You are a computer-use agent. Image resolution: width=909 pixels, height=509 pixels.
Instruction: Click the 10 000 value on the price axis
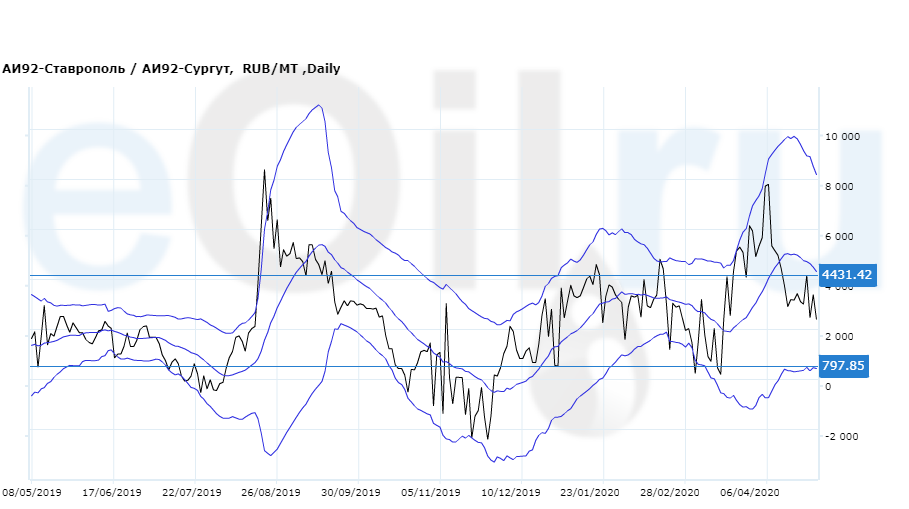[842, 137]
